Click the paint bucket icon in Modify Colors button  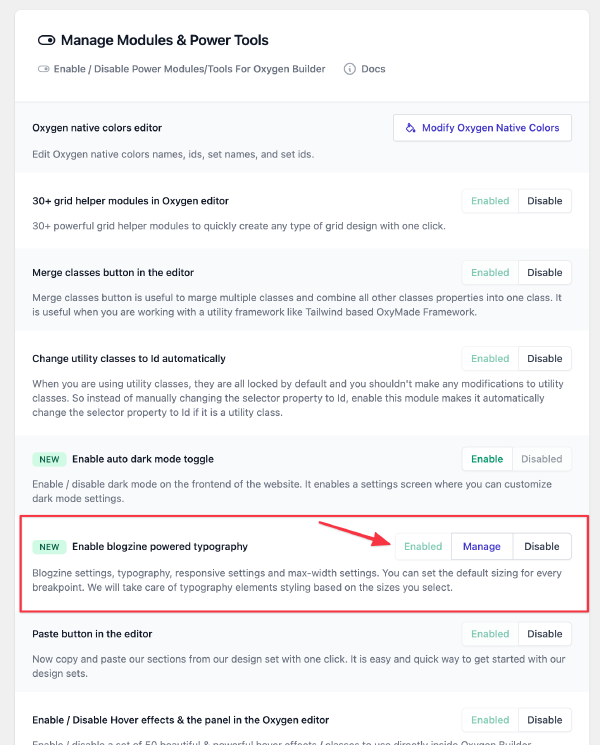pyautogui.click(x=410, y=128)
